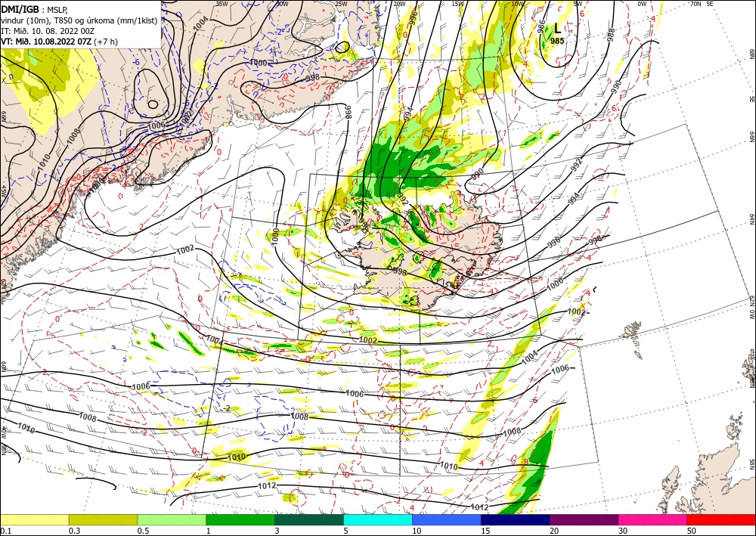Click the pink 30–50 mm legend swatch
Screen dimensions: 756x536
tap(653, 519)
